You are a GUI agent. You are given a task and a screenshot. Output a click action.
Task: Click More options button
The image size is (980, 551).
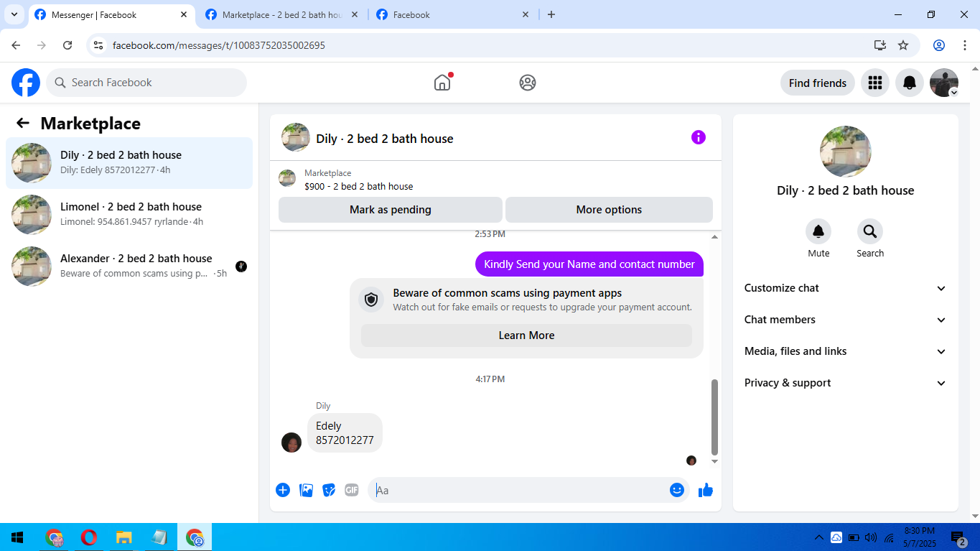(609, 210)
